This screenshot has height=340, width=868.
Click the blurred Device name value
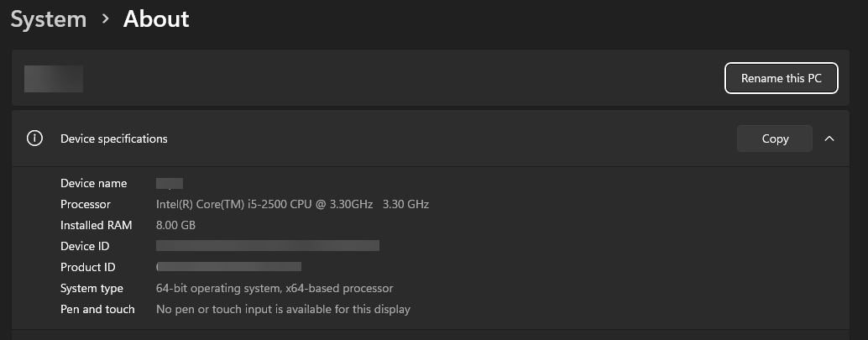click(x=170, y=183)
